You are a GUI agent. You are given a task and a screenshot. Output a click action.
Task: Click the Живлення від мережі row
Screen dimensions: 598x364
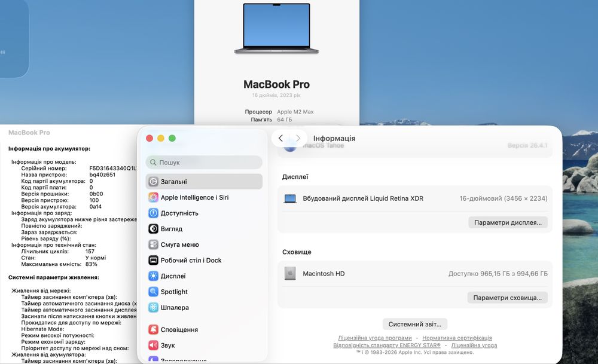41,290
